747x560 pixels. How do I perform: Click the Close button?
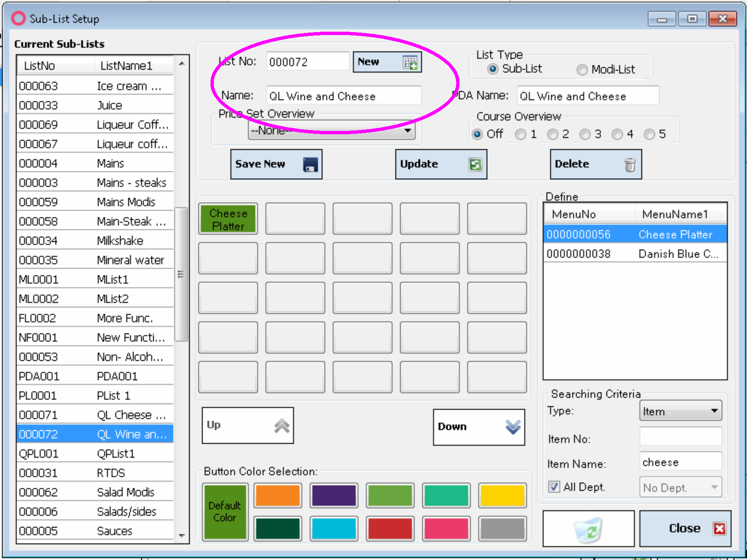coord(685,528)
